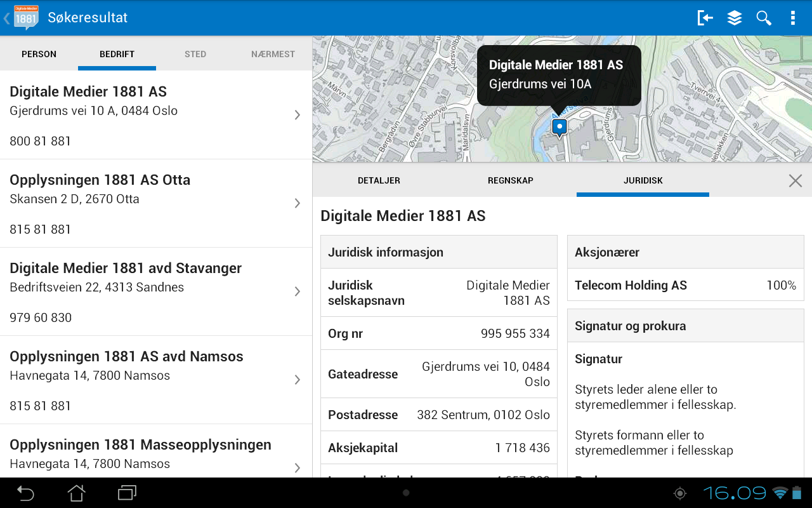
Task: Tap the Aksjonærer section header
Action: pos(686,252)
